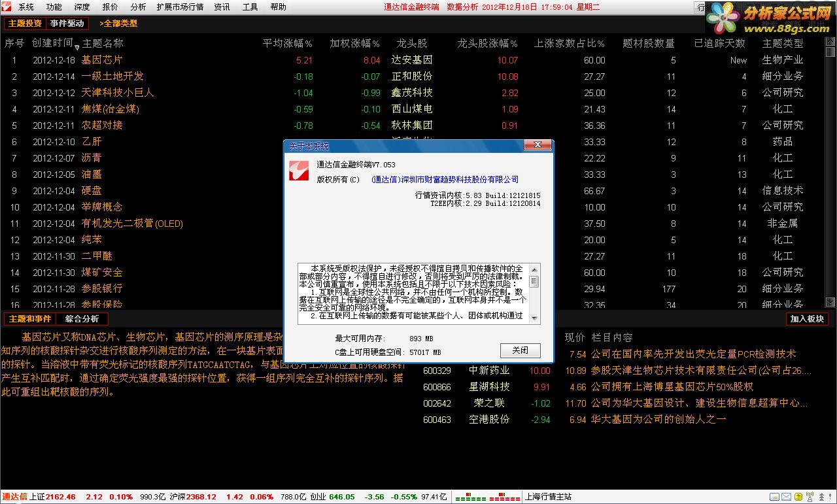The image size is (837, 504).
Task: Close the About dialog with the X button
Action: click(x=538, y=145)
